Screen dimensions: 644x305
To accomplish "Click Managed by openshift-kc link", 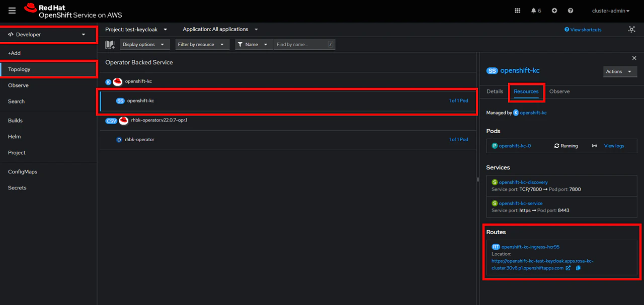I will tap(533, 113).
